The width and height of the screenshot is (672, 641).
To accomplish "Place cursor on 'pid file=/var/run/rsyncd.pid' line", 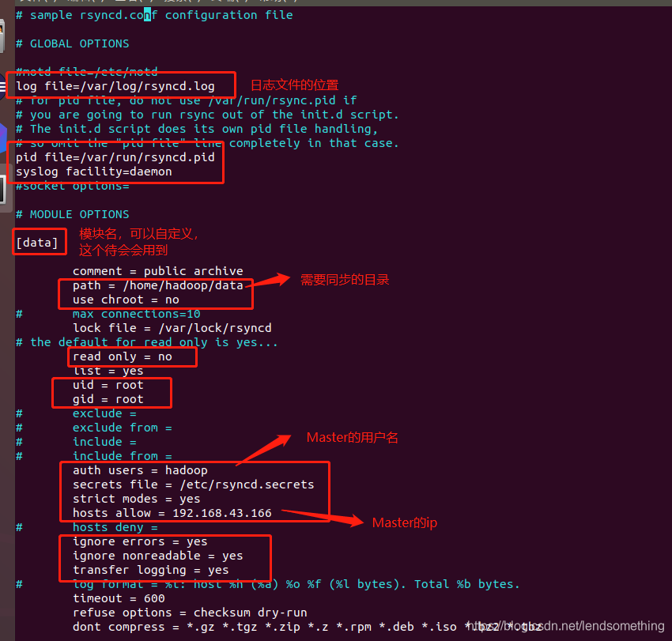I will tap(115, 157).
